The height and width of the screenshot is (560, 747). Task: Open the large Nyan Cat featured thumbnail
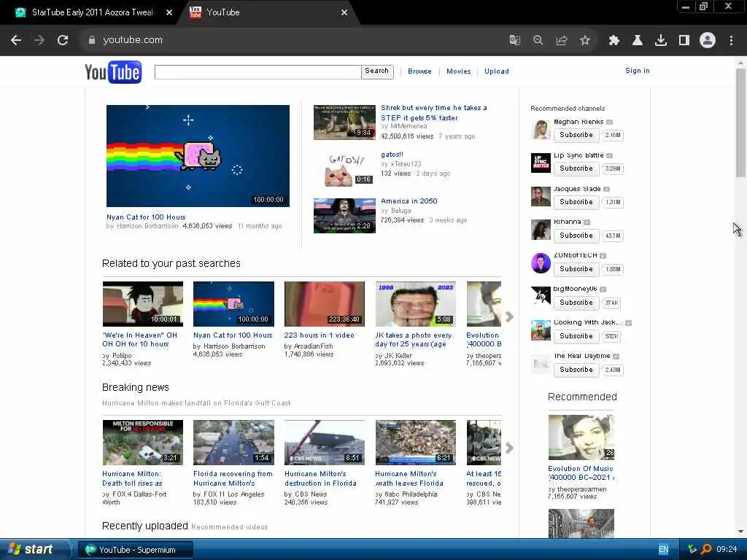(198, 156)
